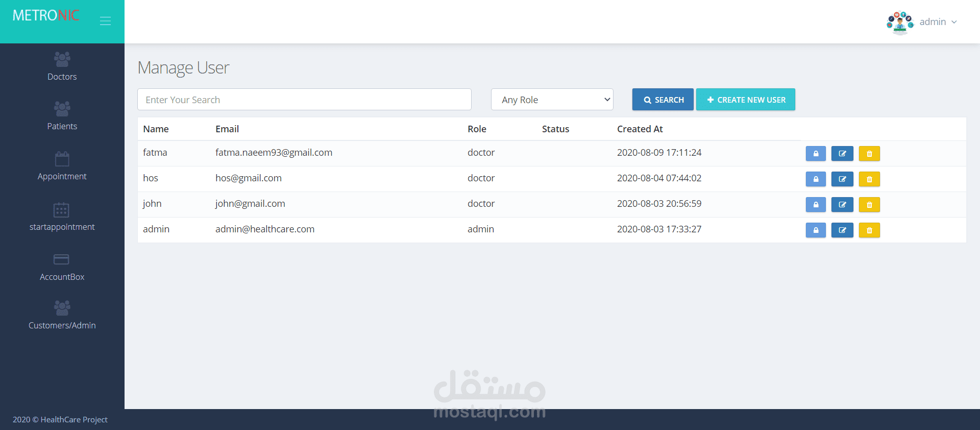The image size is (980, 430).
Task: Click the 2020 © HealthCare Project footer text
Action: (x=60, y=420)
